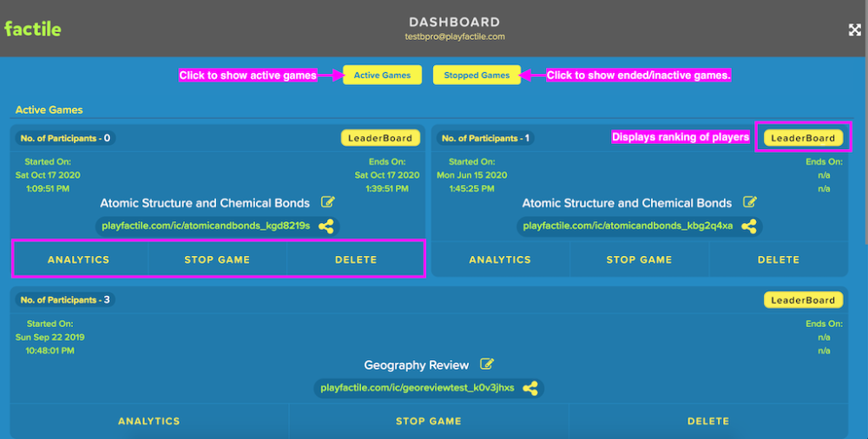Share the atomicandbonds_kgd8219s game link
The width and height of the screenshot is (868, 439).
coord(326,226)
